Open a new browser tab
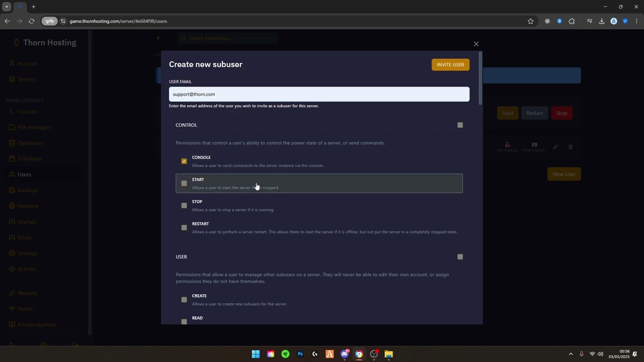 (x=33, y=7)
